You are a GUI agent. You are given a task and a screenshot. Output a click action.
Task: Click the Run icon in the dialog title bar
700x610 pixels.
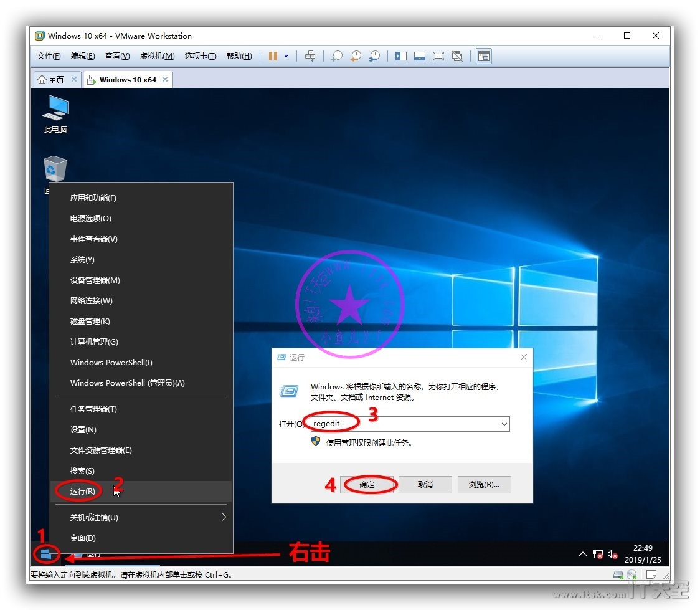click(x=281, y=357)
